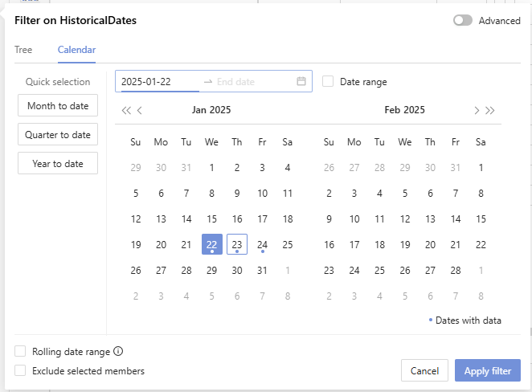Pick February 14 in the calendar
This screenshot has width=532, height=392.
click(x=456, y=219)
